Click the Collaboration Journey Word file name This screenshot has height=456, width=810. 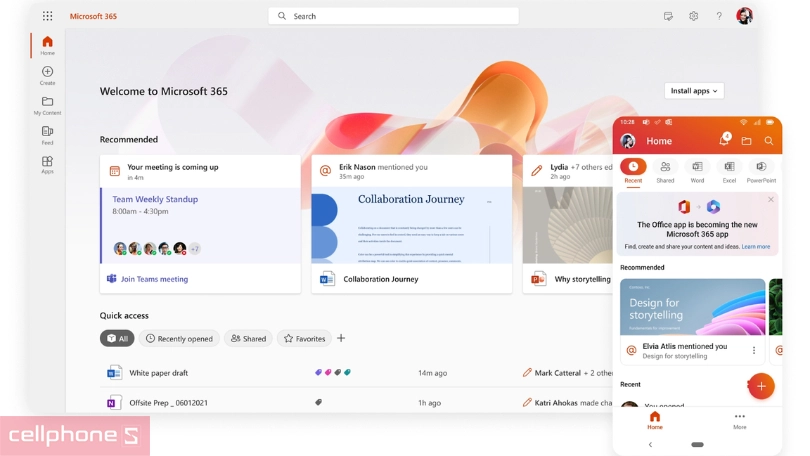(381, 279)
